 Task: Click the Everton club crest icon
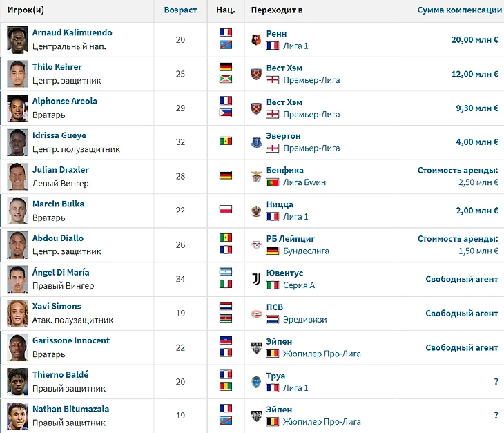pyautogui.click(x=257, y=142)
